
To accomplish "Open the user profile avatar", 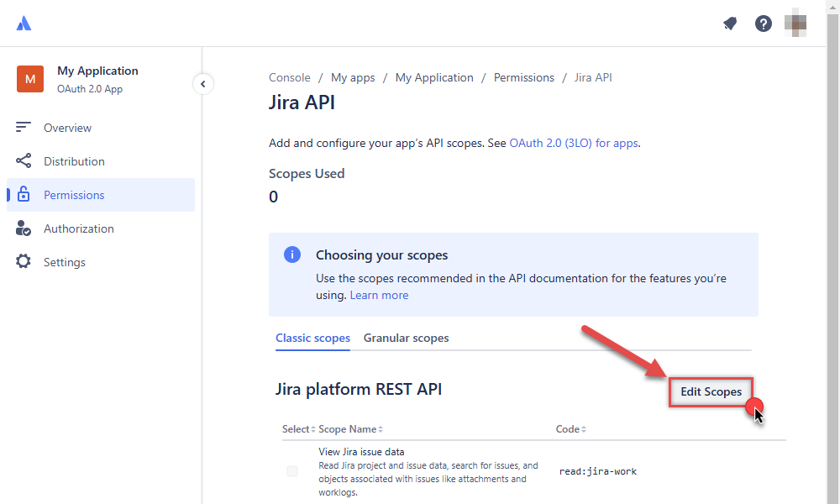I will (x=795, y=23).
